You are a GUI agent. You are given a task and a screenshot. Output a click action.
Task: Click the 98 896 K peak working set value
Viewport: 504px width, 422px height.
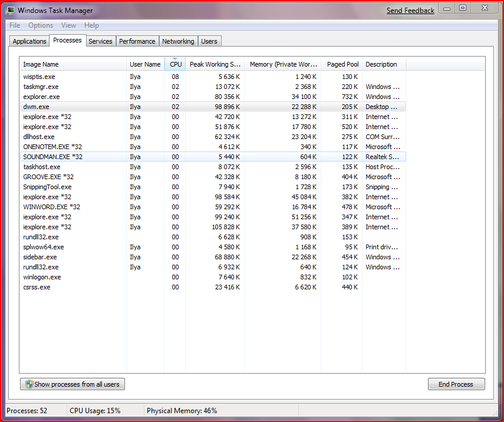(x=228, y=107)
